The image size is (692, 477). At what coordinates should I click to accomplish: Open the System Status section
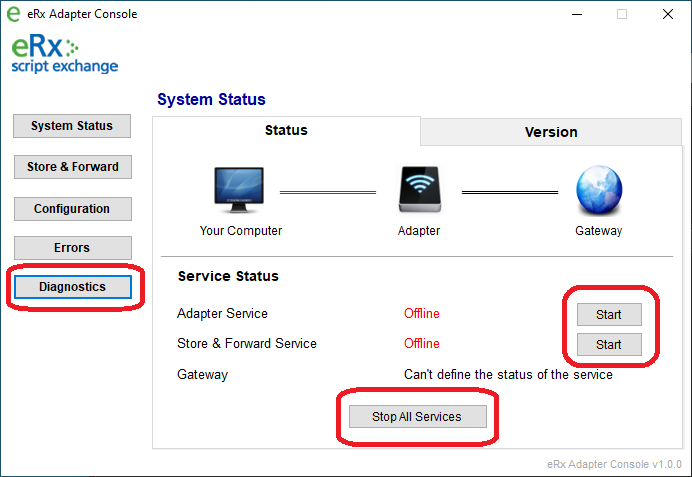point(72,126)
